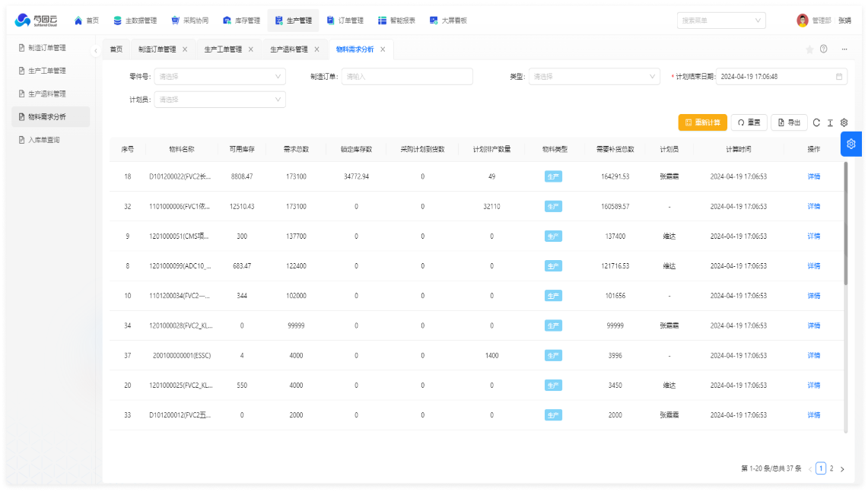This screenshot has width=868, height=492.
Task: Click the 需要补货总数 column header
Action: (x=615, y=150)
